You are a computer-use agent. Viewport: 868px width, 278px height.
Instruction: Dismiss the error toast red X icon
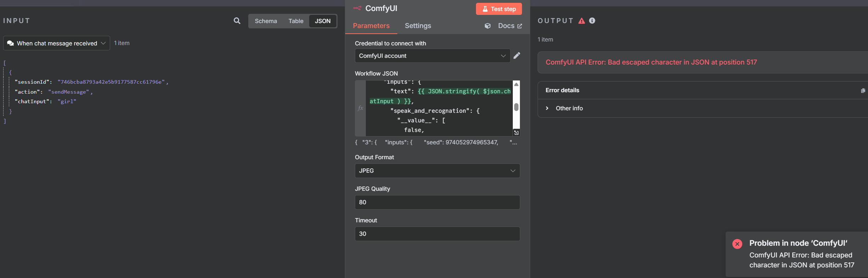[x=737, y=244]
